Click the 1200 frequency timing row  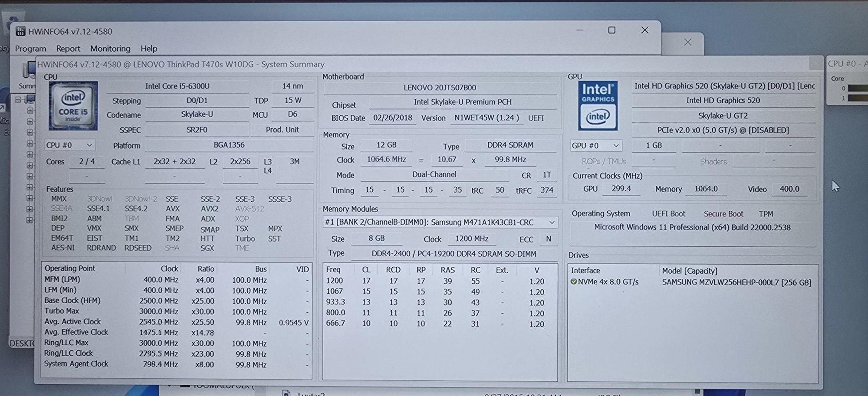pos(439,281)
